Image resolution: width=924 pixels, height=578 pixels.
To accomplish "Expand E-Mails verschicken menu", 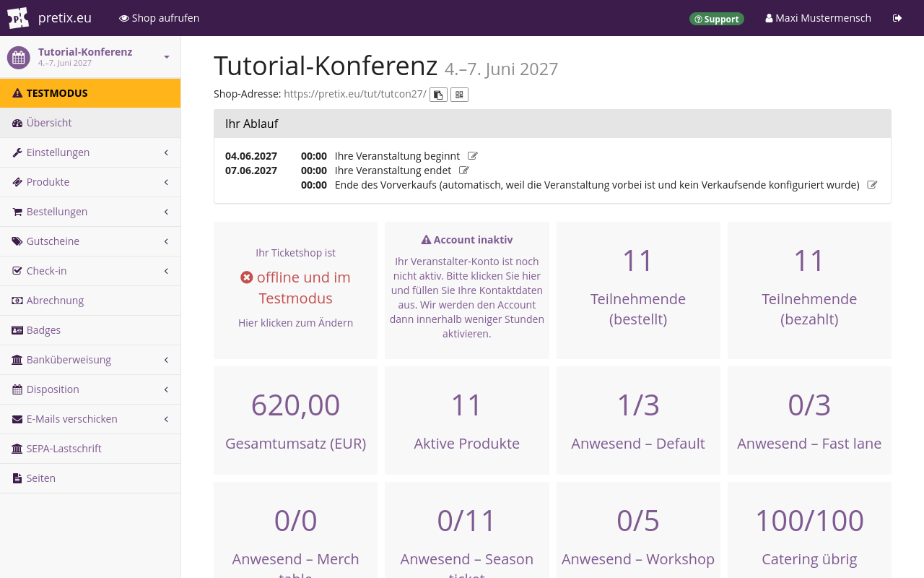I will point(90,419).
